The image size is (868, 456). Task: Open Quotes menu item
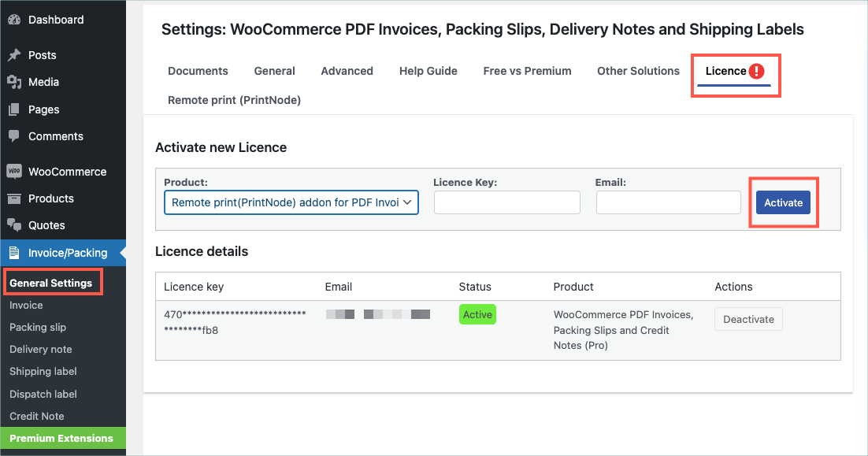(46, 225)
